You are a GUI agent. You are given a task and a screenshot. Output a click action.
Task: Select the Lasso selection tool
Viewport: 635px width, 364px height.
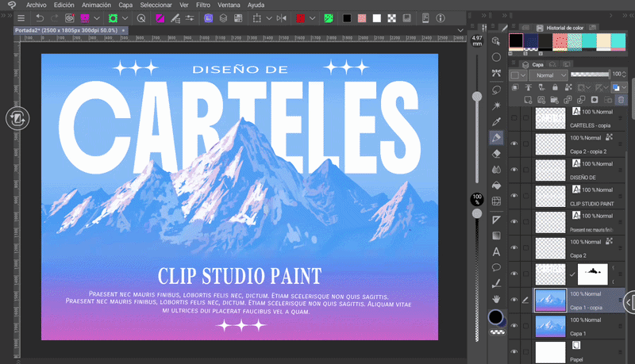pos(497,90)
